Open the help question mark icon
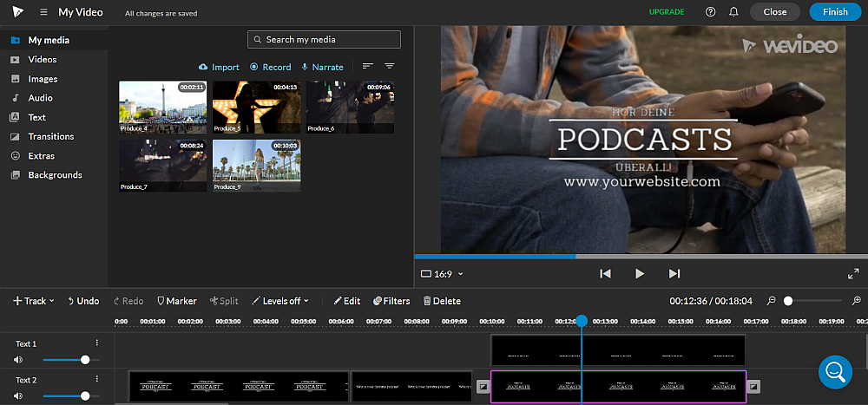Viewport: 868px width, 405px height. pyautogui.click(x=711, y=12)
